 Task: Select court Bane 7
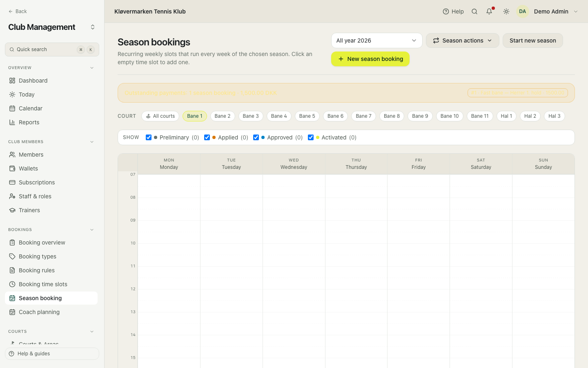point(363,116)
